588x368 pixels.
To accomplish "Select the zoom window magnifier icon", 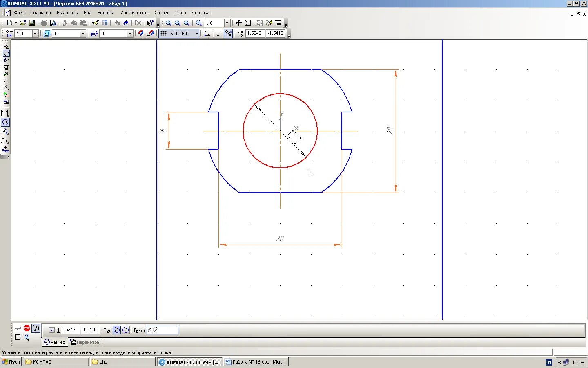I will (x=169, y=23).
